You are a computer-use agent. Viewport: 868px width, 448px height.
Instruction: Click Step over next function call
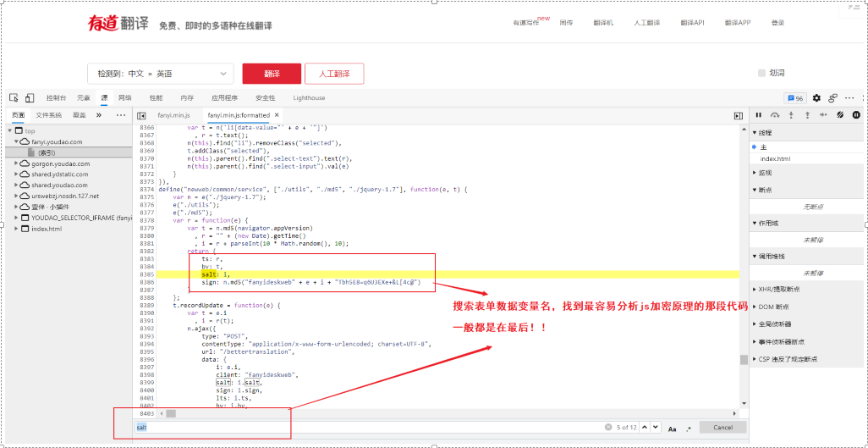tap(775, 115)
